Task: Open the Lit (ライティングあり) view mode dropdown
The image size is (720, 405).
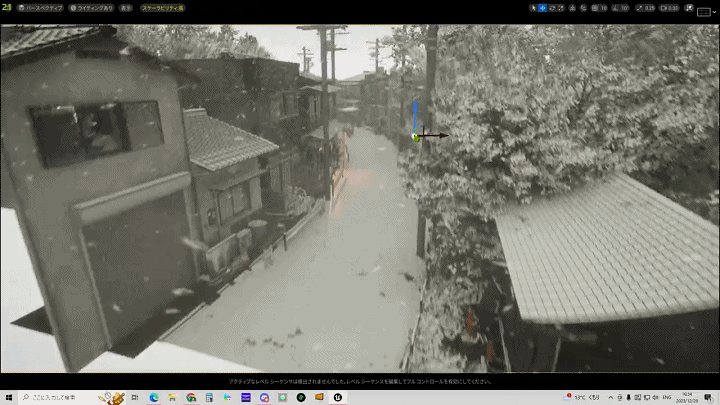Action: (x=91, y=8)
